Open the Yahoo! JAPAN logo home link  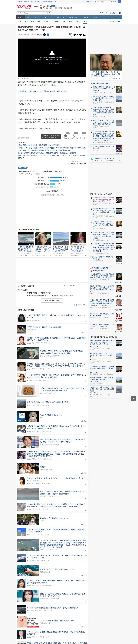[x=24, y=7]
